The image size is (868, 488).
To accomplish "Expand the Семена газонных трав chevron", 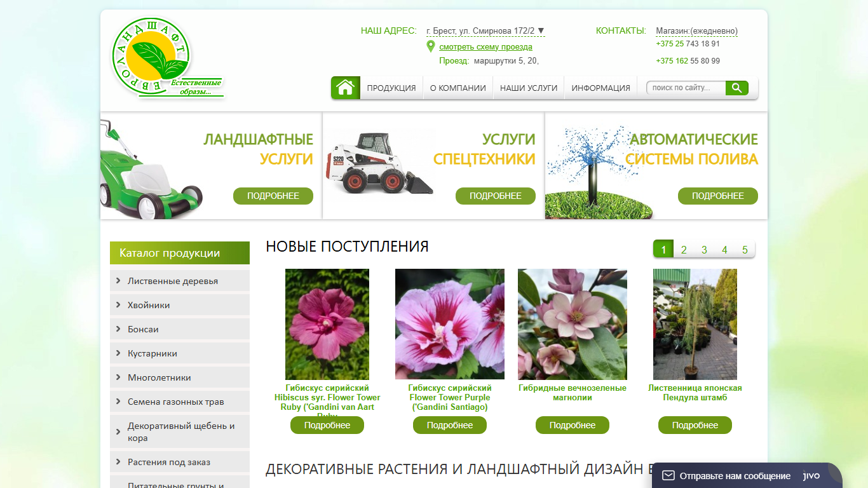I will (x=118, y=401).
